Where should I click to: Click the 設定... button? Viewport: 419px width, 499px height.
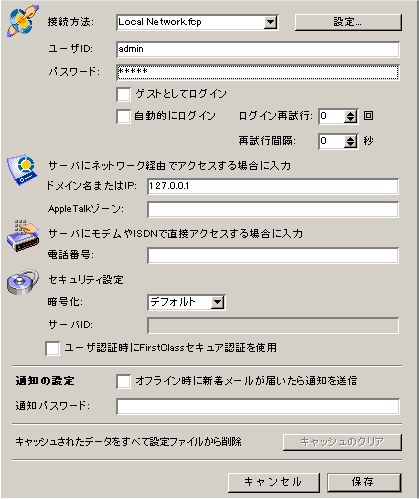pyautogui.click(x=348, y=22)
